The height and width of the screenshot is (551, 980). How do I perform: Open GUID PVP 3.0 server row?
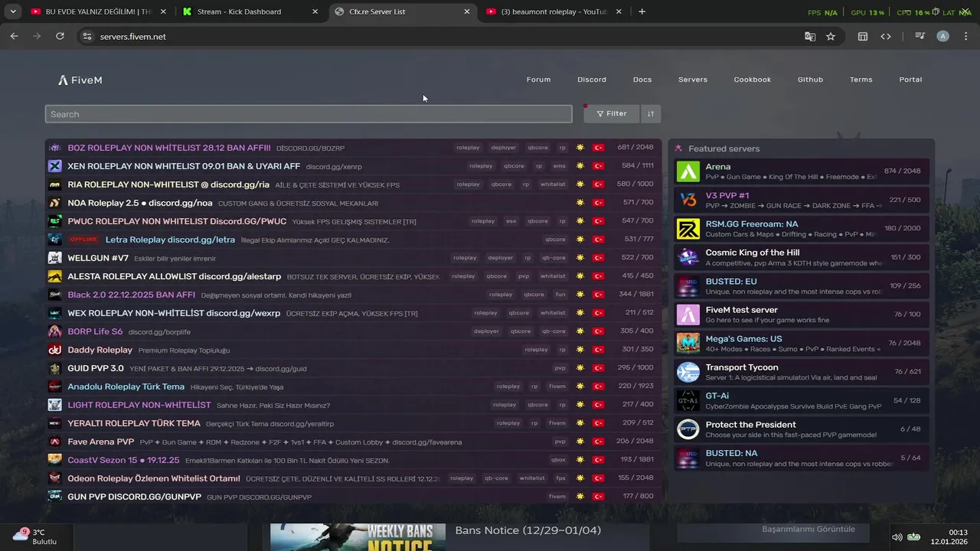(353, 368)
